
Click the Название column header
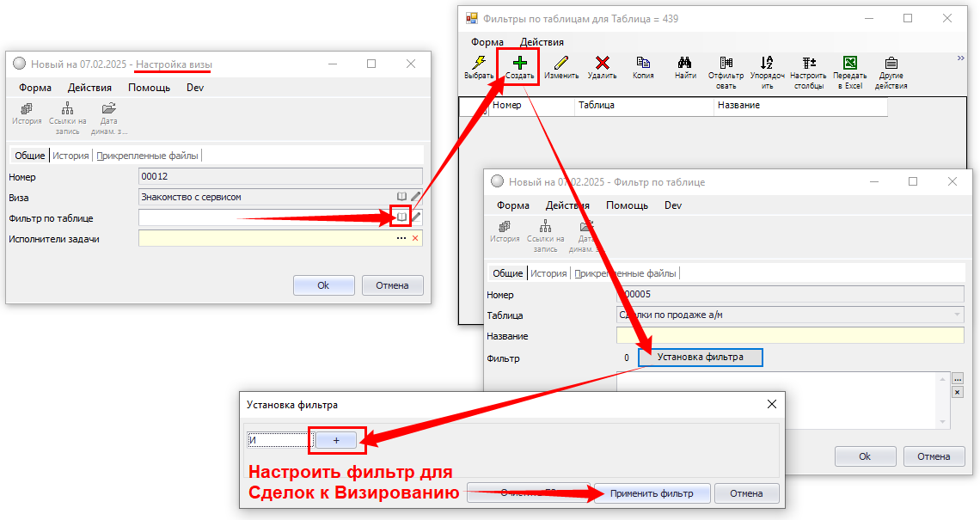click(799, 106)
